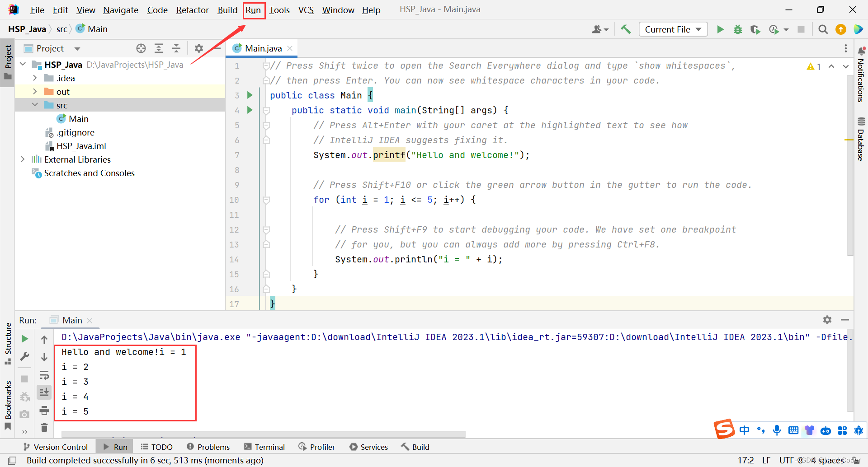Click the up arrow in Run console toolbar

pos(44,339)
